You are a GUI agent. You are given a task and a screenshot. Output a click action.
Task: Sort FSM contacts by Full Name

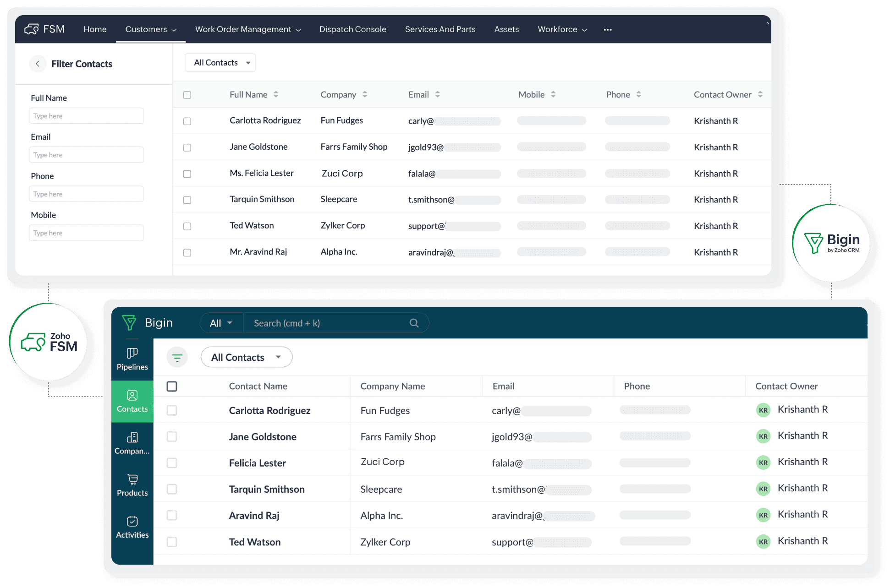[276, 94]
